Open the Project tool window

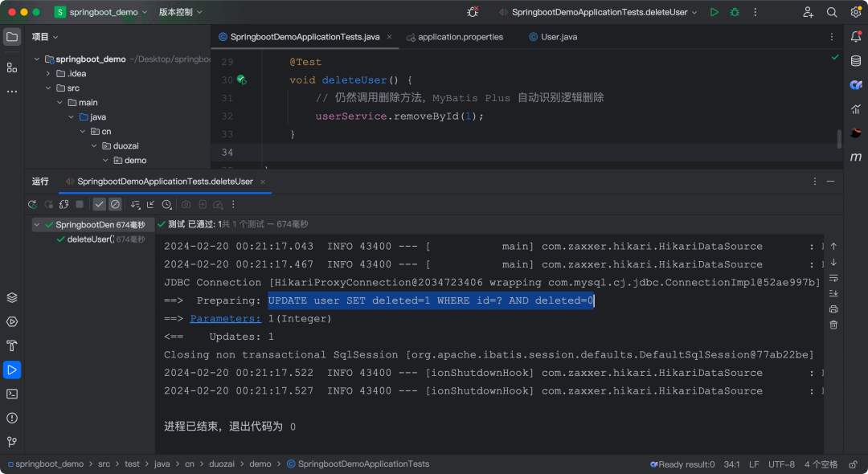click(x=12, y=37)
